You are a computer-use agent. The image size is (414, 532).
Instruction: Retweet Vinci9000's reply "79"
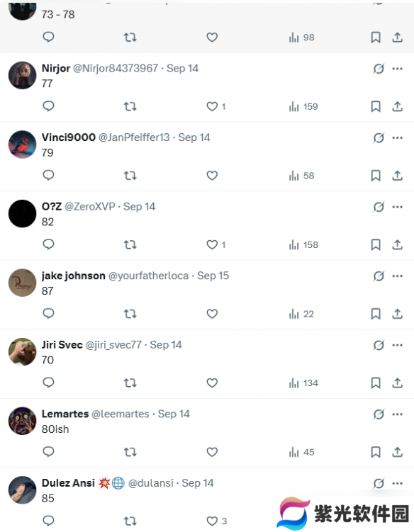[x=130, y=176]
